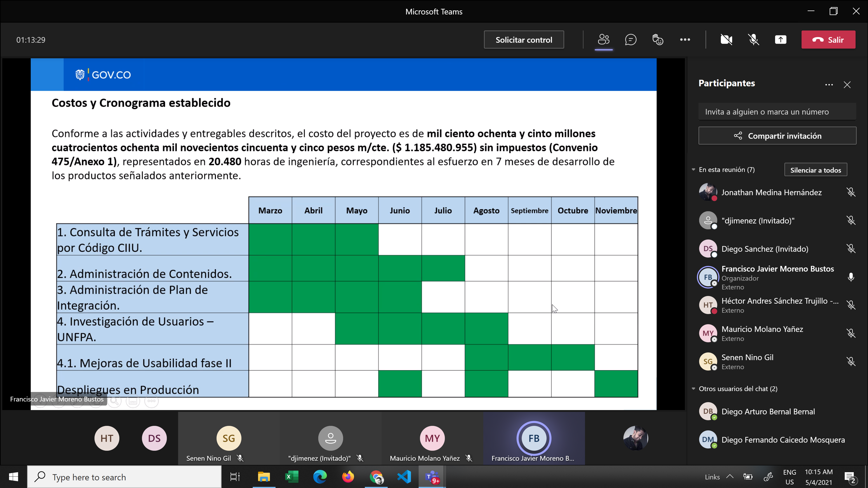Leave the meeting with Salir

[828, 40]
